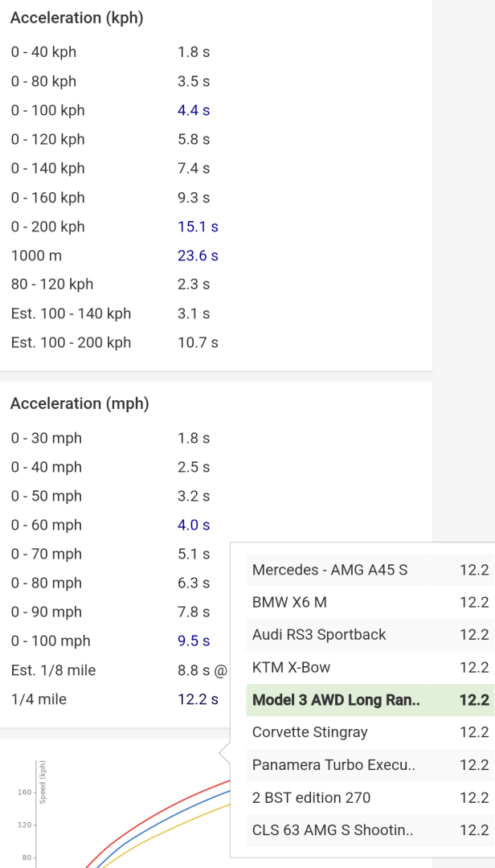Screen dimensions: 495x868
Task: Select Corvette Stingray from the list
Action: (x=309, y=732)
